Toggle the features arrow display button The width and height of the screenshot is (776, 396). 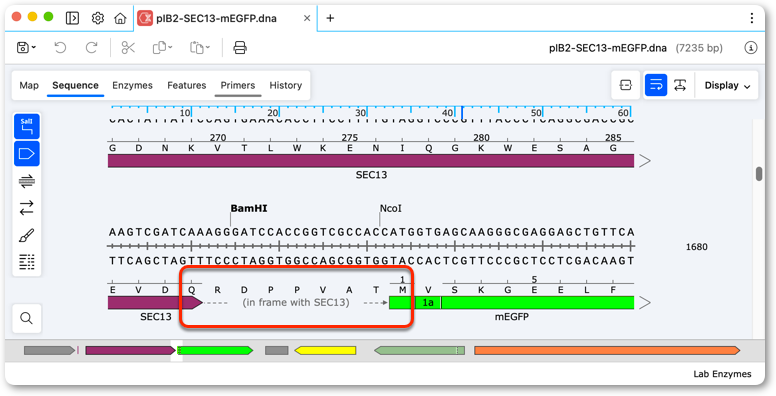pos(27,153)
